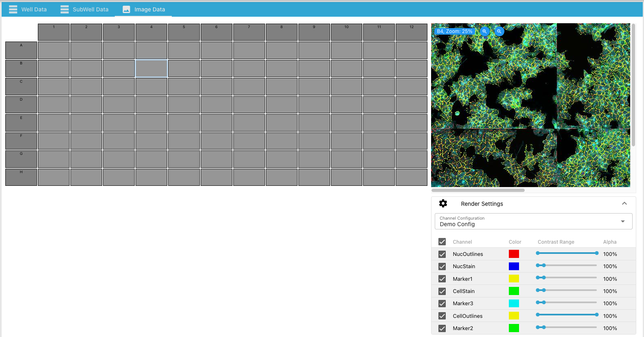Click the image viewer horizontal scrollbar
This screenshot has height=337, width=644.
tap(478, 190)
